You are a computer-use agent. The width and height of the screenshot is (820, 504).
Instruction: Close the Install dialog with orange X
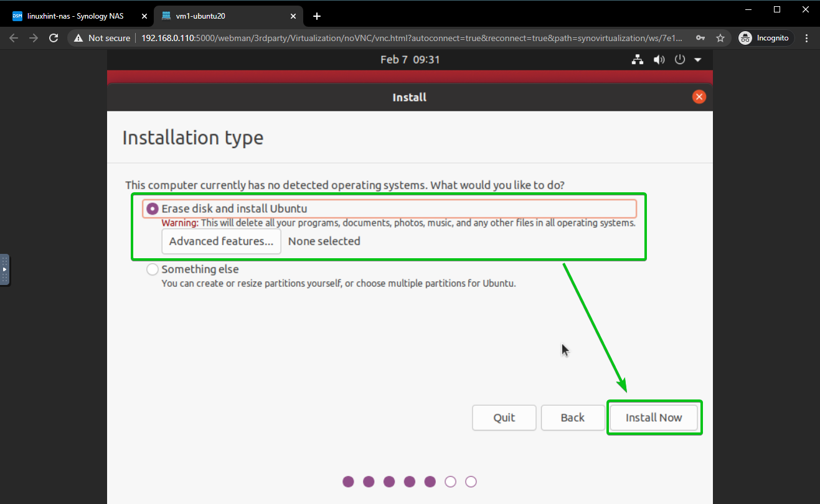[x=699, y=96]
